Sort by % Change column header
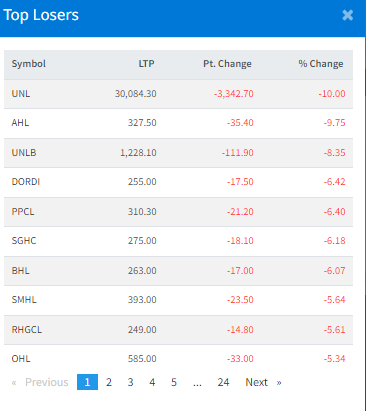This screenshot has width=366, height=411. click(321, 64)
